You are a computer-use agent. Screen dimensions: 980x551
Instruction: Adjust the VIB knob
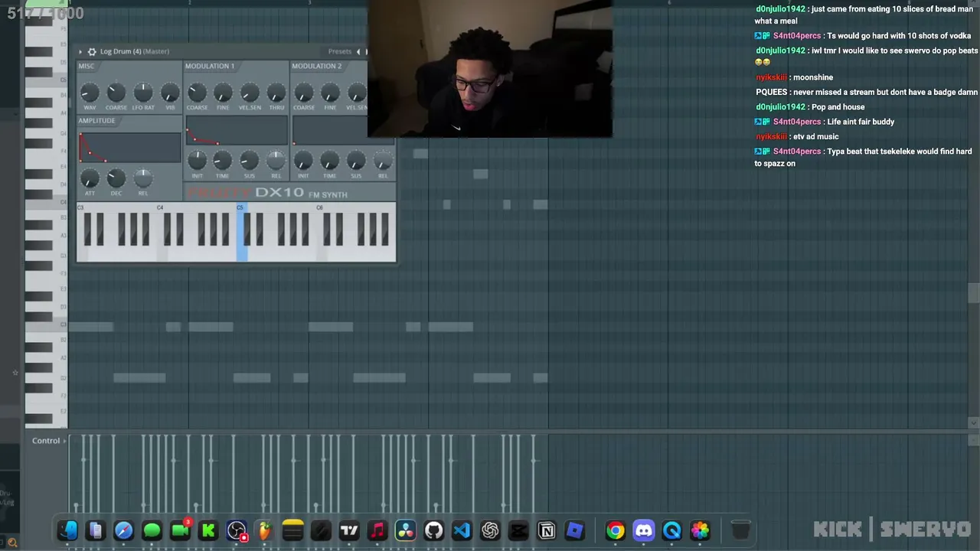tap(170, 93)
